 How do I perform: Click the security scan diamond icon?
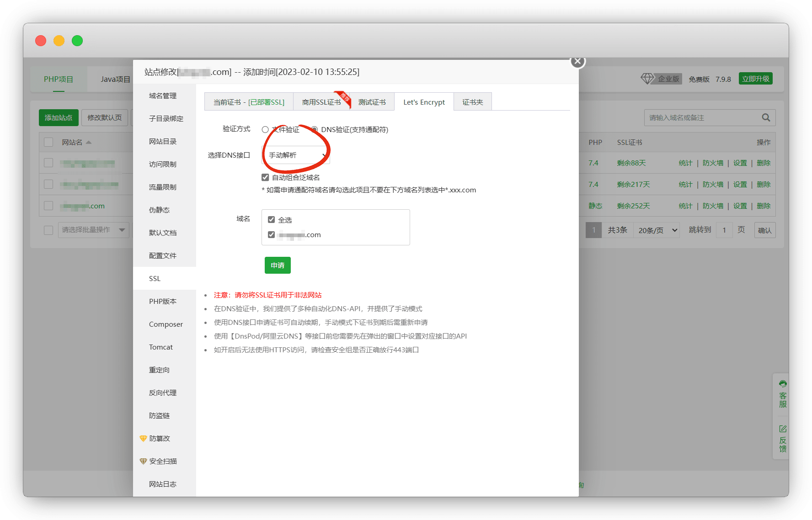coord(143,462)
